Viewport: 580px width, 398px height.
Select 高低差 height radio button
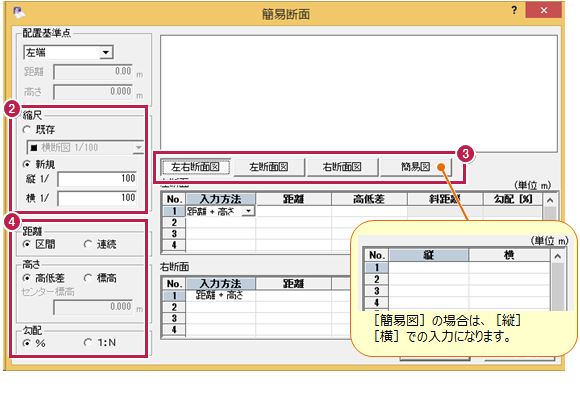(x=27, y=278)
